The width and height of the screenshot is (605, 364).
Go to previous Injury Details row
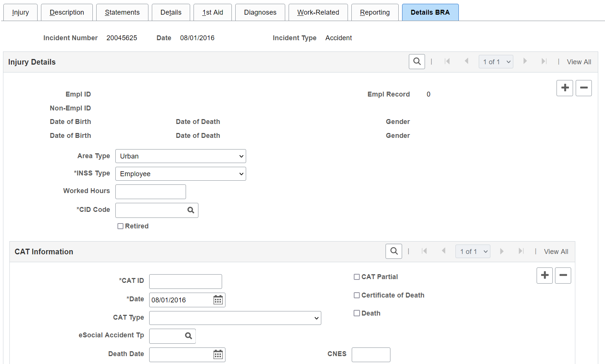466,61
